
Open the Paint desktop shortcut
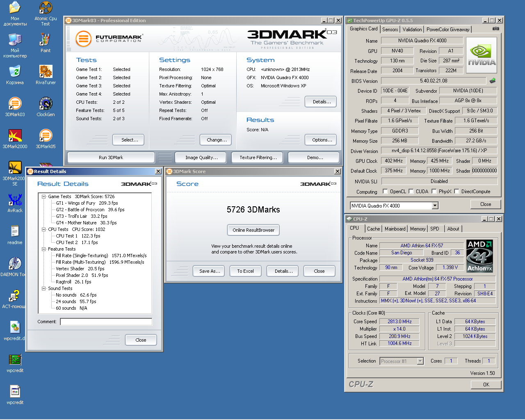point(46,43)
